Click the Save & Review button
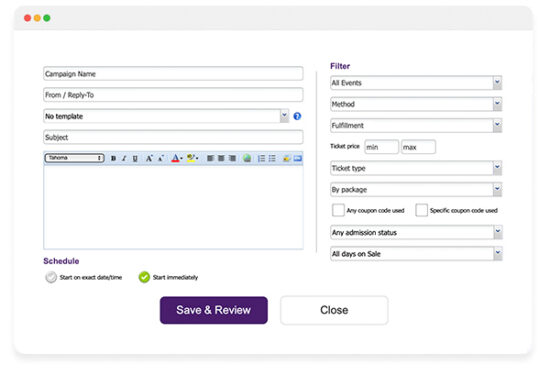This screenshot has width=550, height=387. (x=214, y=310)
